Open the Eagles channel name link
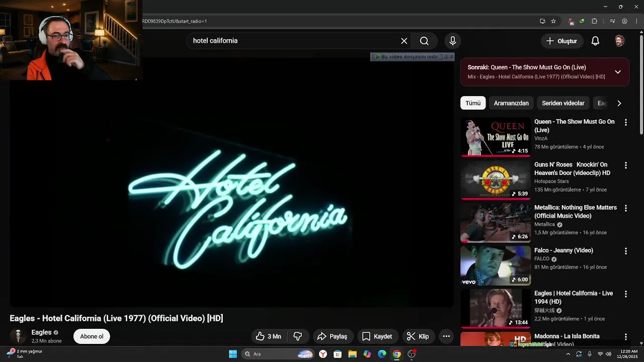 41,332
